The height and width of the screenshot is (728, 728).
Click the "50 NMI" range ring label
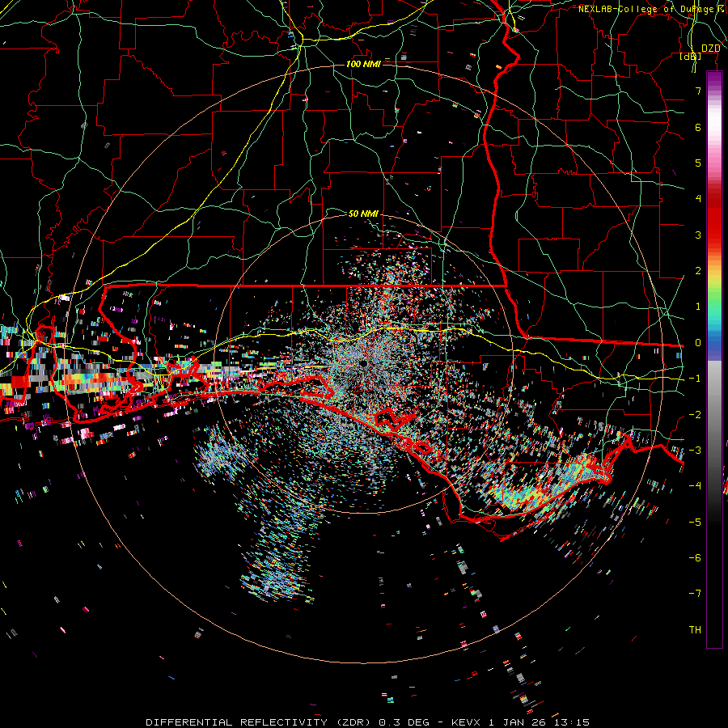(363, 214)
